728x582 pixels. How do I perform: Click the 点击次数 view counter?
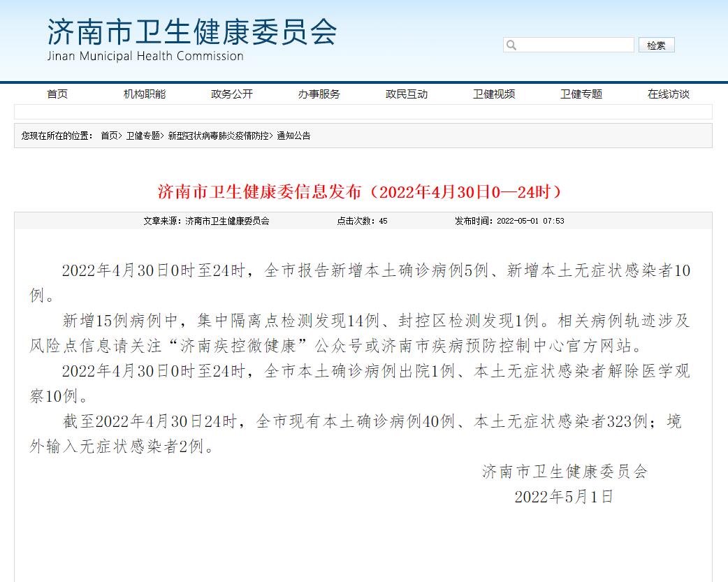(362, 221)
